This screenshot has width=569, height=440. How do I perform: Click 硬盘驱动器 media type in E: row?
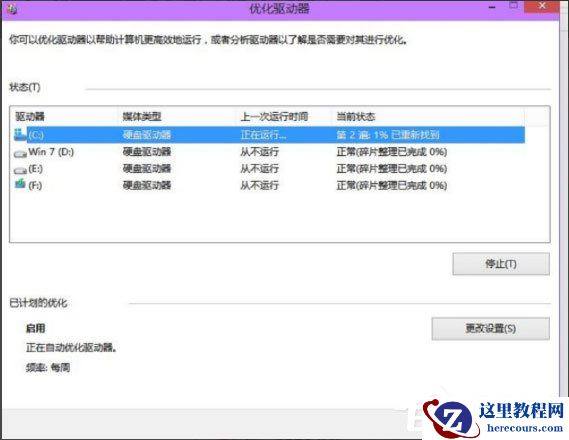147,169
